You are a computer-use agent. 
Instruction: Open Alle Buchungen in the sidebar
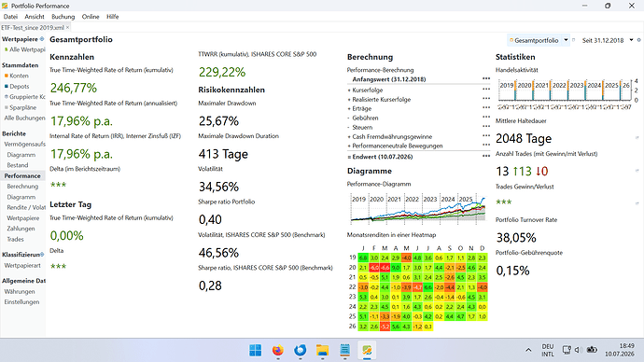click(24, 118)
